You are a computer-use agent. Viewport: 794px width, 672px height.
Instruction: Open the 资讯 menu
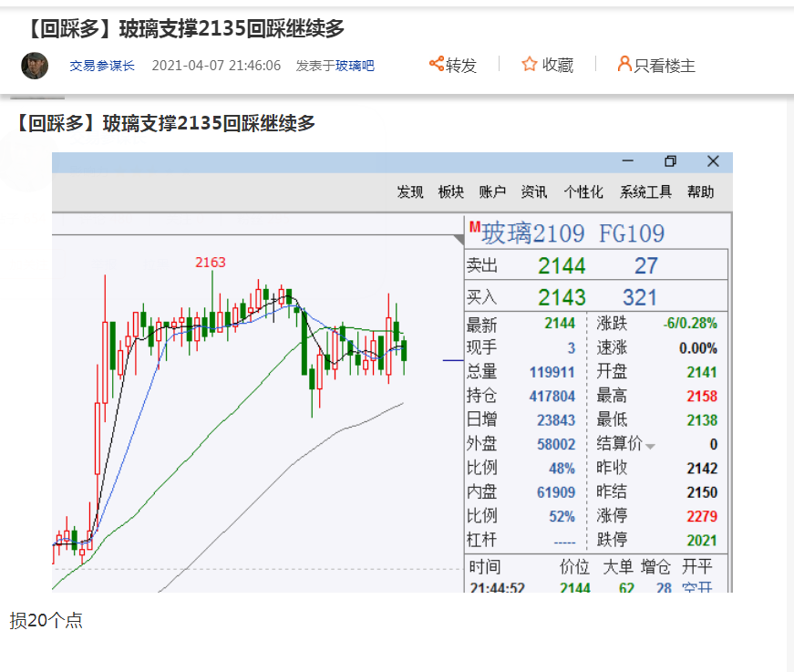pos(534,191)
